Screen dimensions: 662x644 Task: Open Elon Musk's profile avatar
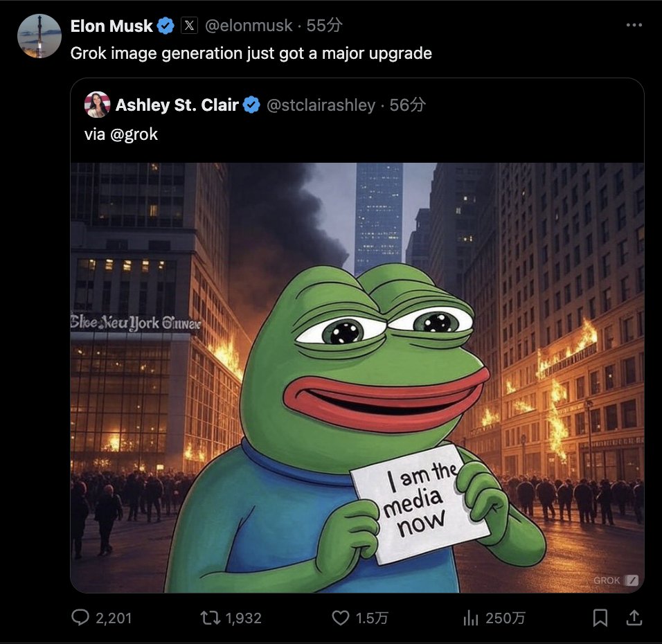click(x=39, y=36)
